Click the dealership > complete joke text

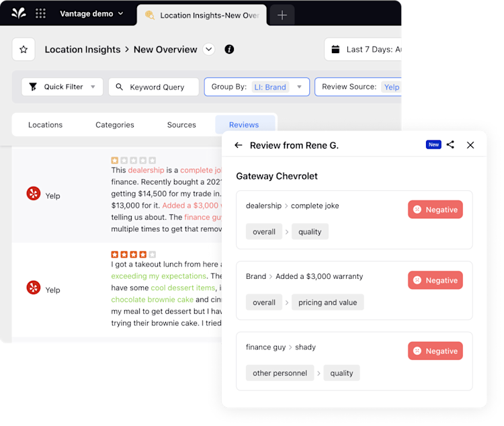[292, 206]
